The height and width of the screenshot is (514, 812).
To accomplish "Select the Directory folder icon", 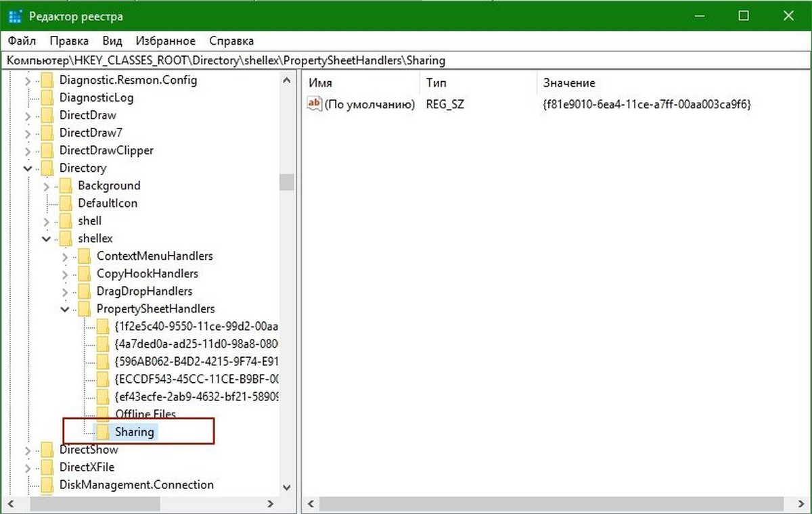I will [x=47, y=168].
